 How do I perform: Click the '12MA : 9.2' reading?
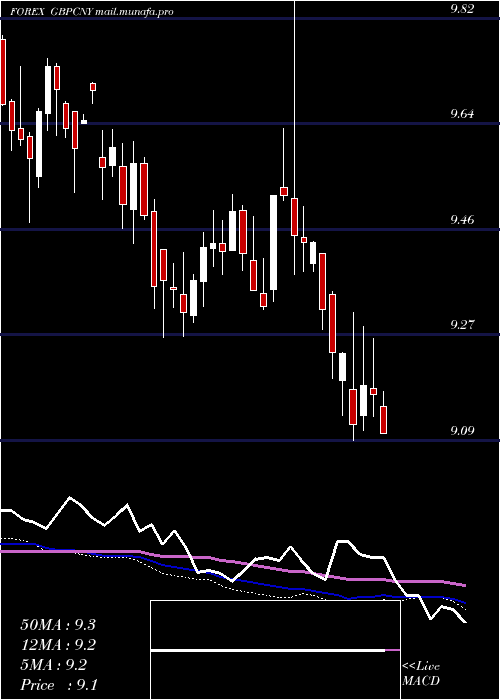click(58, 645)
